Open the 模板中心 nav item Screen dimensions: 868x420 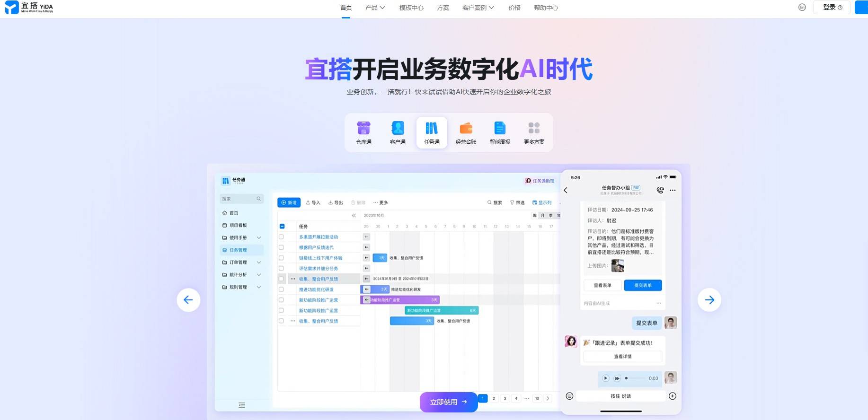coord(411,8)
